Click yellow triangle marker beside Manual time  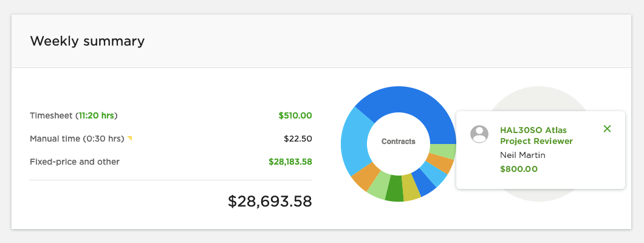(x=129, y=139)
